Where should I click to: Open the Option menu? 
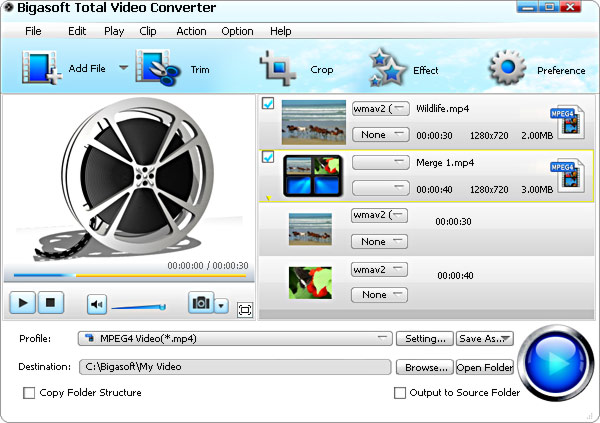tap(237, 31)
